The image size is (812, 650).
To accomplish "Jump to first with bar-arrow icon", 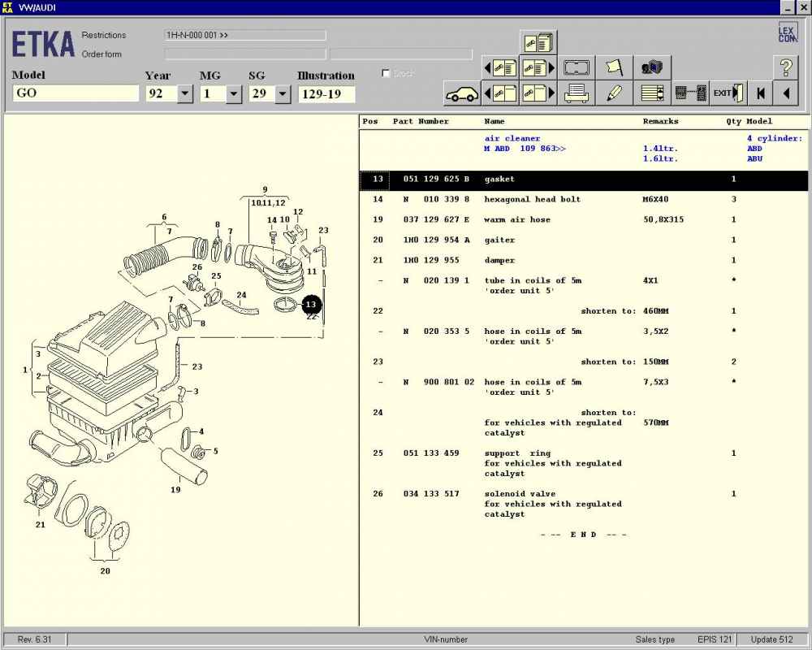I will 761,93.
